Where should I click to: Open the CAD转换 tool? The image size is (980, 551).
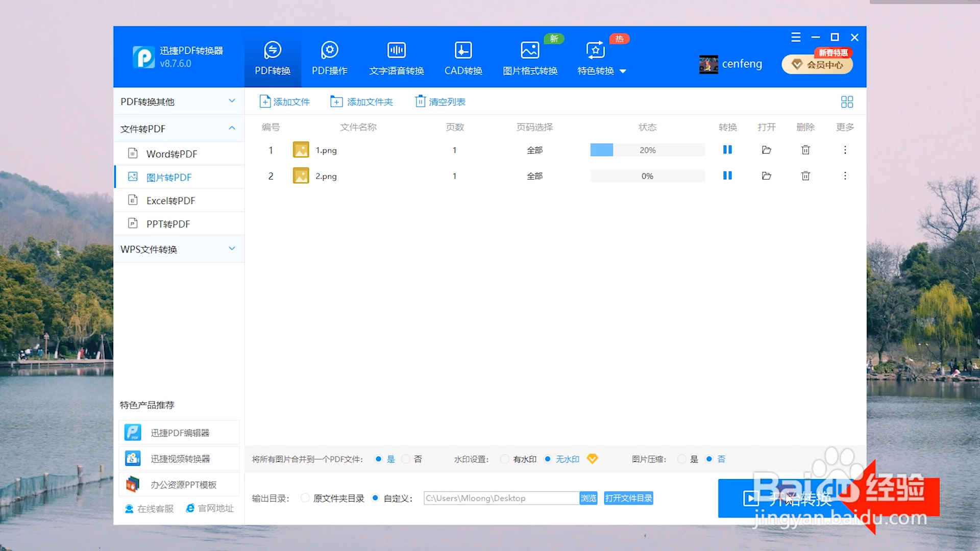463,57
